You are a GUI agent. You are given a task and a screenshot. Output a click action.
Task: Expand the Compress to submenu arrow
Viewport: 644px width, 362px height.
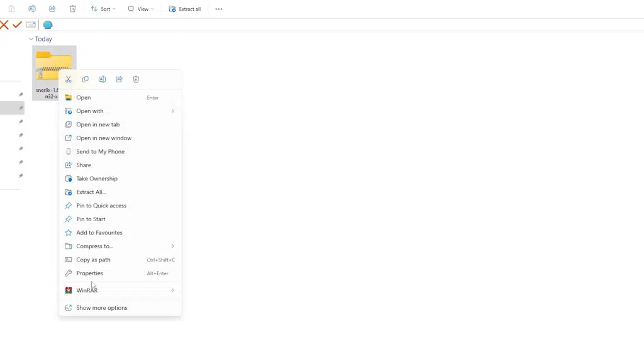click(x=172, y=246)
